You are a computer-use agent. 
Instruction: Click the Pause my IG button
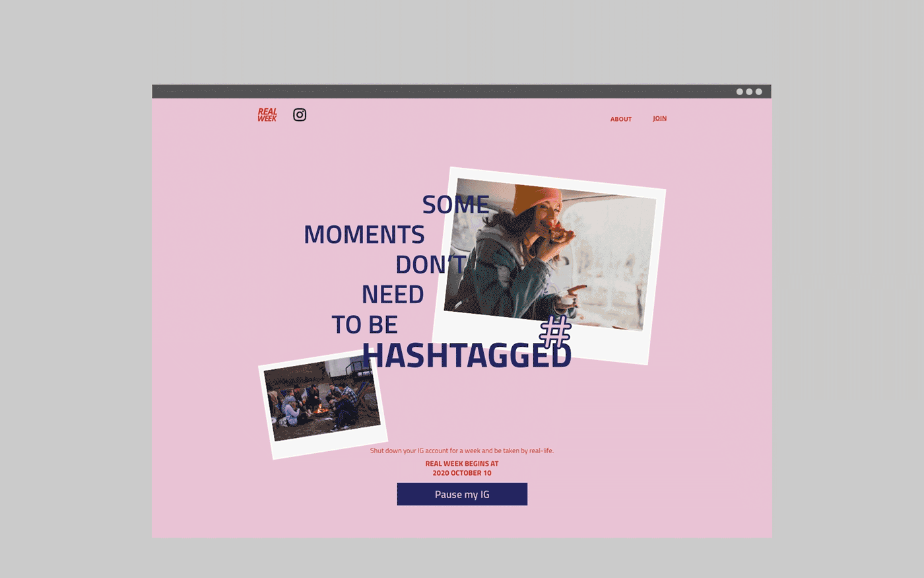(462, 494)
